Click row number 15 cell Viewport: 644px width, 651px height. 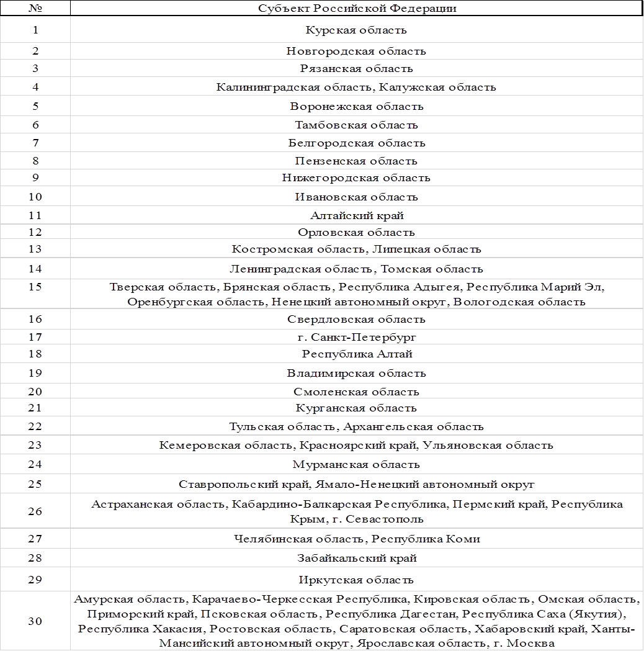coord(35,294)
